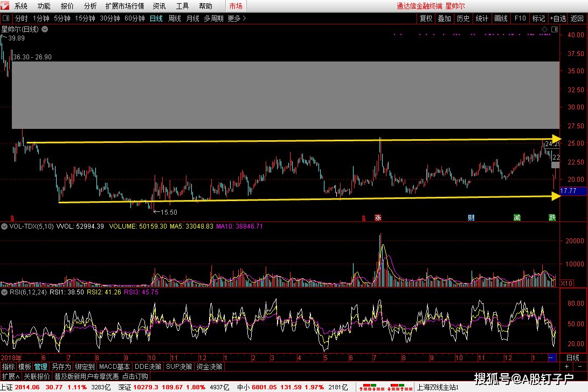The image size is (588, 392).
Task: Toggle the 复权 price adjustment button
Action: click(x=426, y=18)
